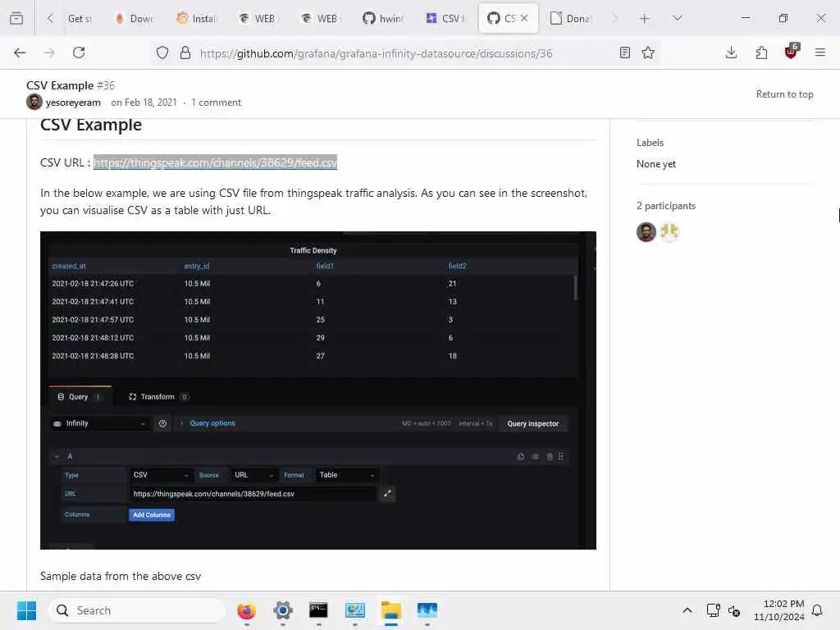Open uBlock Origin extension icon
Image resolution: width=840 pixels, height=630 pixels.
(x=792, y=52)
